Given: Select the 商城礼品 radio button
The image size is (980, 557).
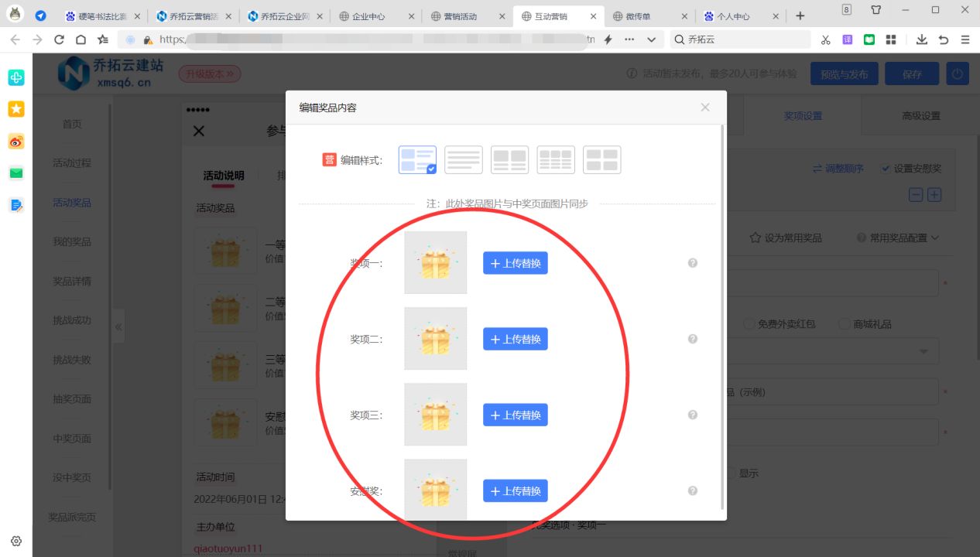Looking at the screenshot, I should [x=843, y=323].
